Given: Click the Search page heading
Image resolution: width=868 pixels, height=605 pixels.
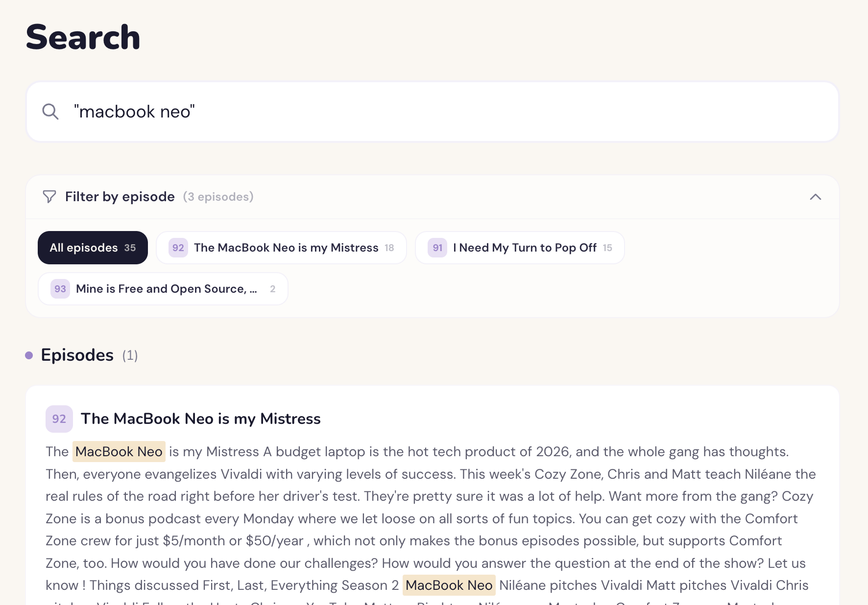Looking at the screenshot, I should [x=83, y=37].
